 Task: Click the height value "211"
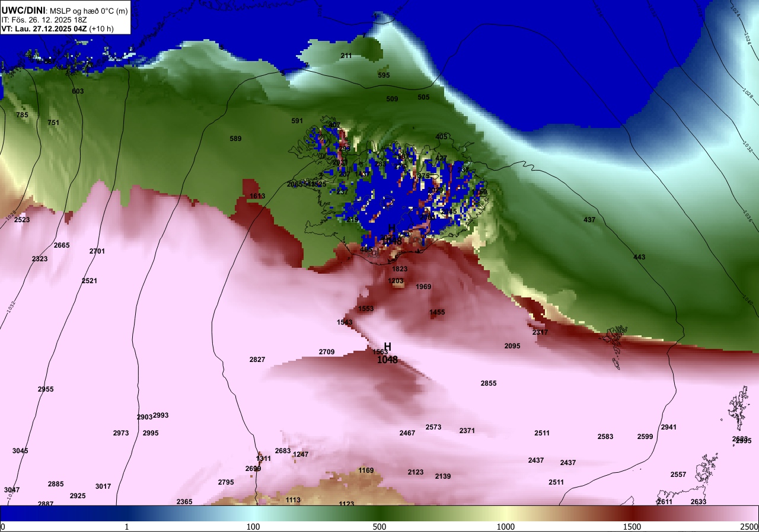coord(346,56)
